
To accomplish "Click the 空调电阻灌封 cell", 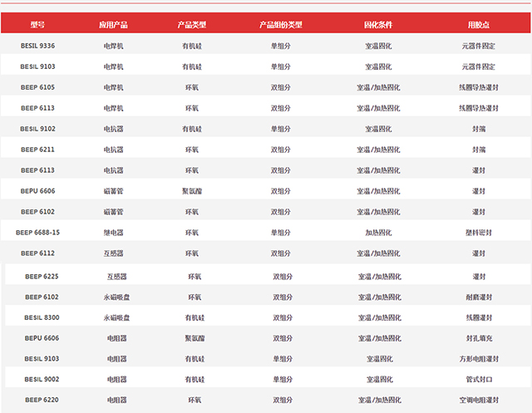I will 481,401.
